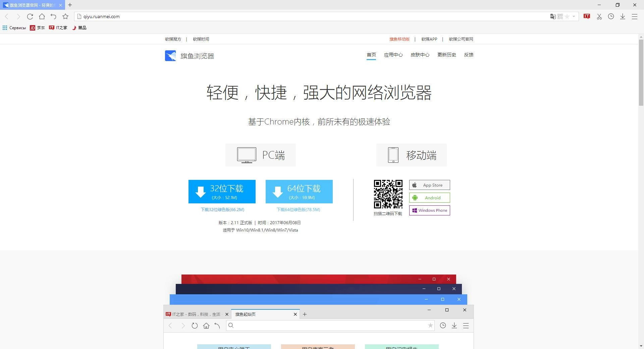Open the IT之家 bookmark in the bookmarks bar
The width and height of the screenshot is (644, 349).
click(58, 28)
